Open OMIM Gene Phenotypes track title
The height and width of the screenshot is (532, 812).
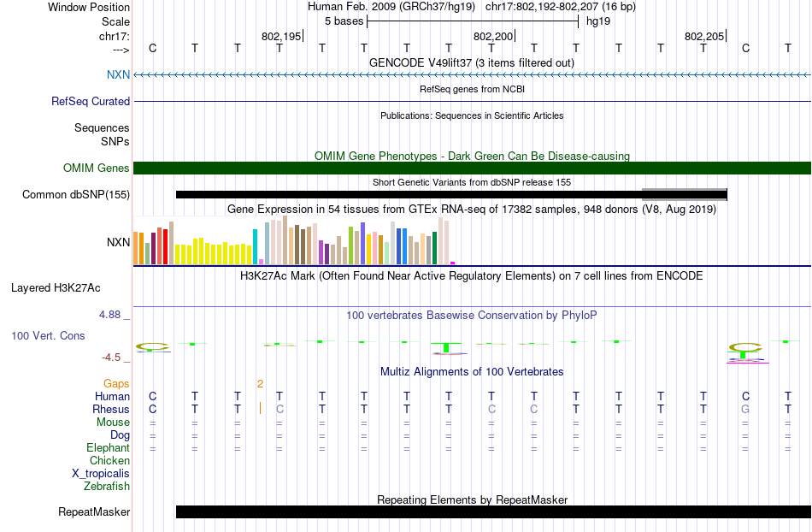pos(472,156)
